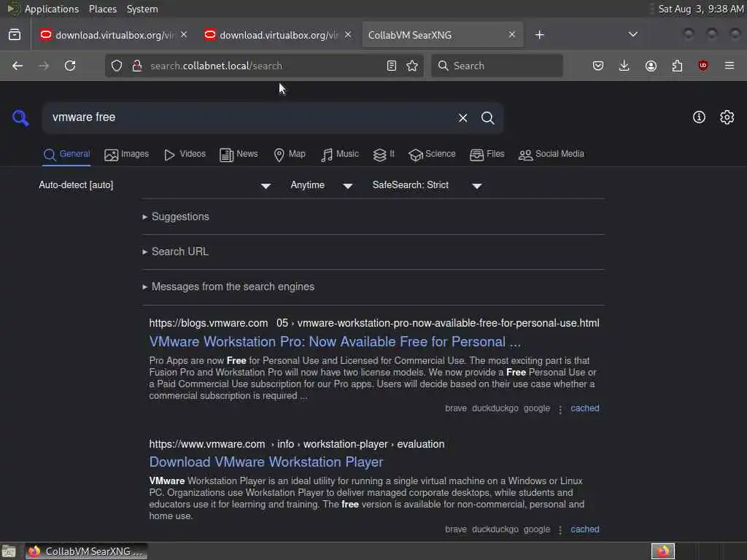Click the insecure connection padlock icon

point(137,66)
